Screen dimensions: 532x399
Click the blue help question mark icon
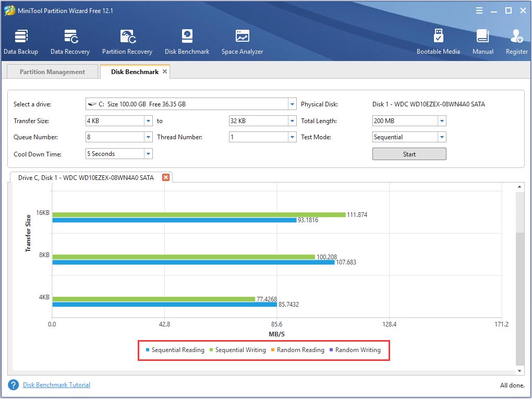(14, 385)
